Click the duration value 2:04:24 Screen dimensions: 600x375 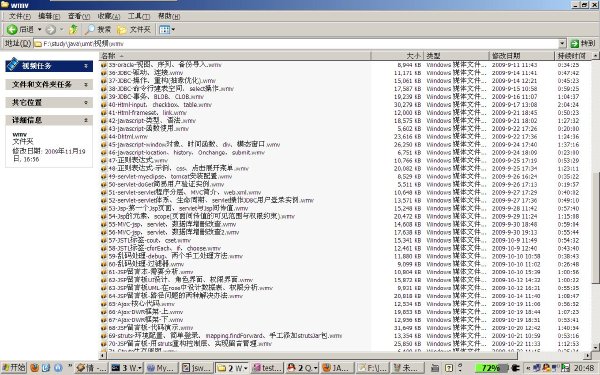click(x=568, y=104)
